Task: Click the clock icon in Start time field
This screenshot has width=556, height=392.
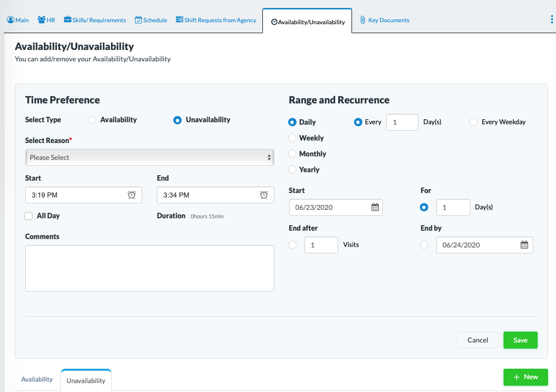Action: click(x=132, y=195)
